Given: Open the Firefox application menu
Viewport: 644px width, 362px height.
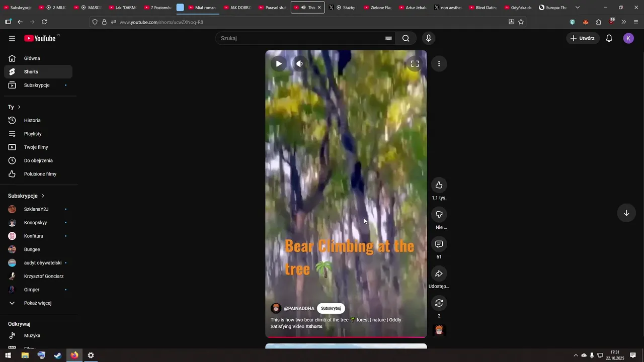Looking at the screenshot, I should (x=636, y=22).
